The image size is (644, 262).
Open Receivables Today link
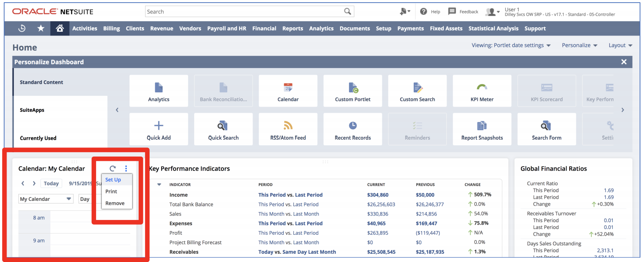tap(266, 252)
